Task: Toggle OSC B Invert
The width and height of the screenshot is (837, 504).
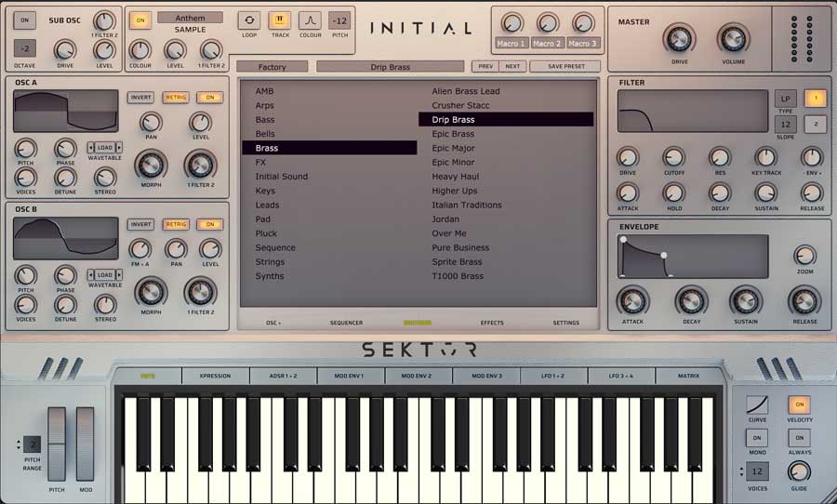Action: pos(141,224)
